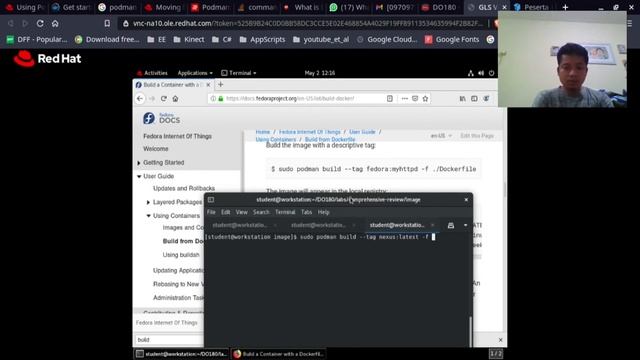Open the terminal Help menu

[x=324, y=212]
